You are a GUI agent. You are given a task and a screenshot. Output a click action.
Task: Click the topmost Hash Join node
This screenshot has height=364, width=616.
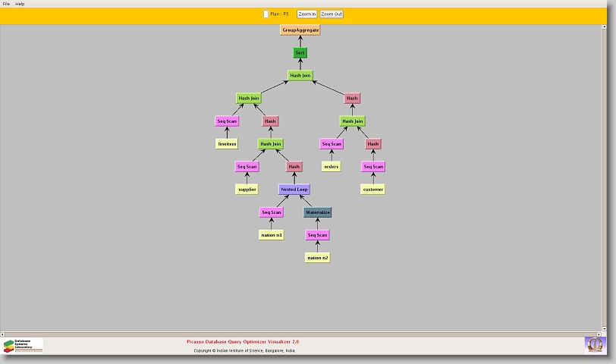(x=300, y=76)
